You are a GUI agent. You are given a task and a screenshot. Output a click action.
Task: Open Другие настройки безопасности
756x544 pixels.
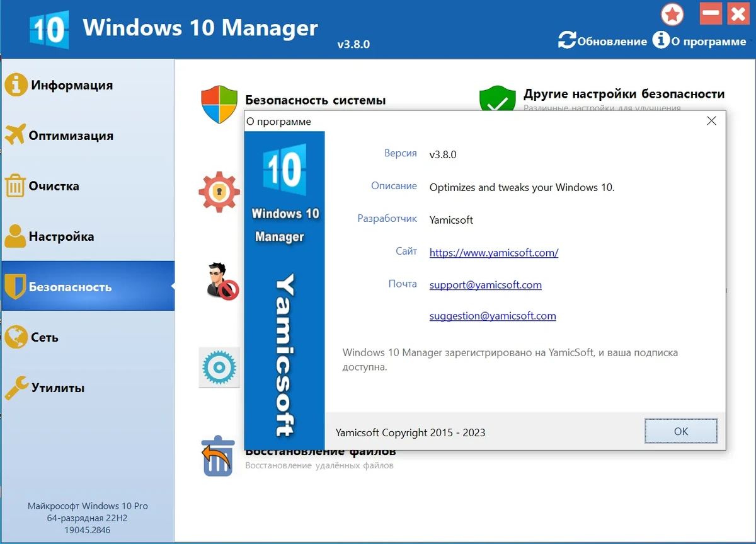624,94
